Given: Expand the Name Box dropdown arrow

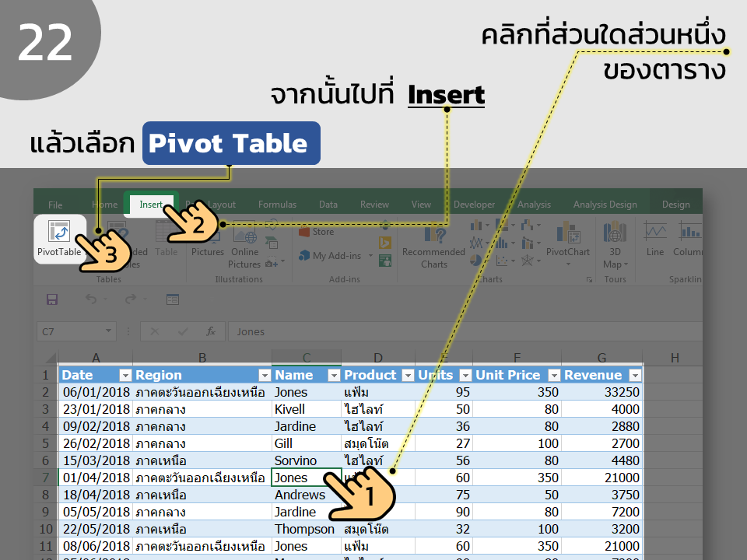Looking at the screenshot, I should point(109,331).
